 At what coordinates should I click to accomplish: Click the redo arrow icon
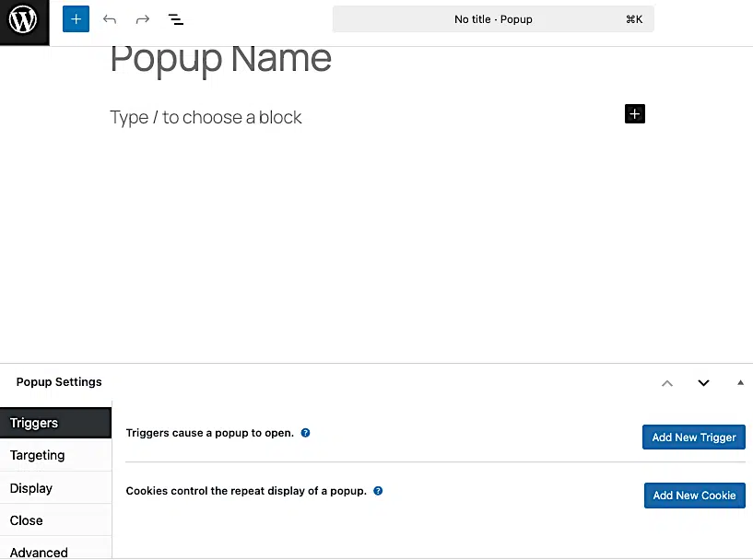coord(142,19)
